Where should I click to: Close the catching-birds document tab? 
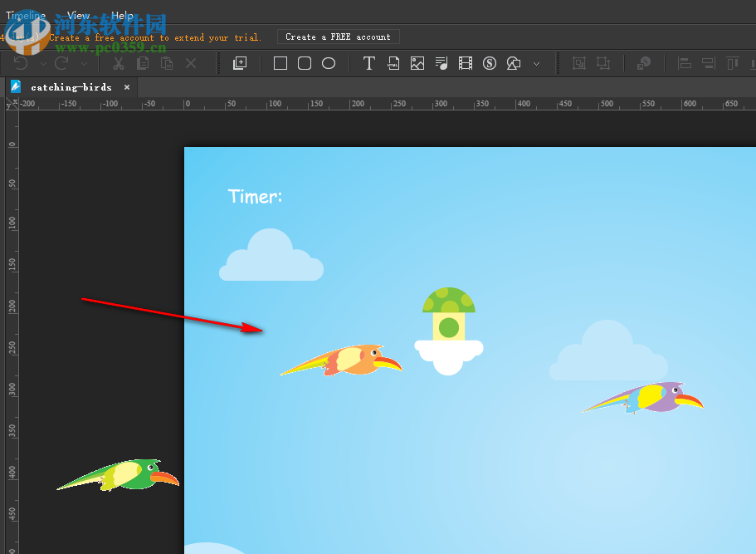126,86
